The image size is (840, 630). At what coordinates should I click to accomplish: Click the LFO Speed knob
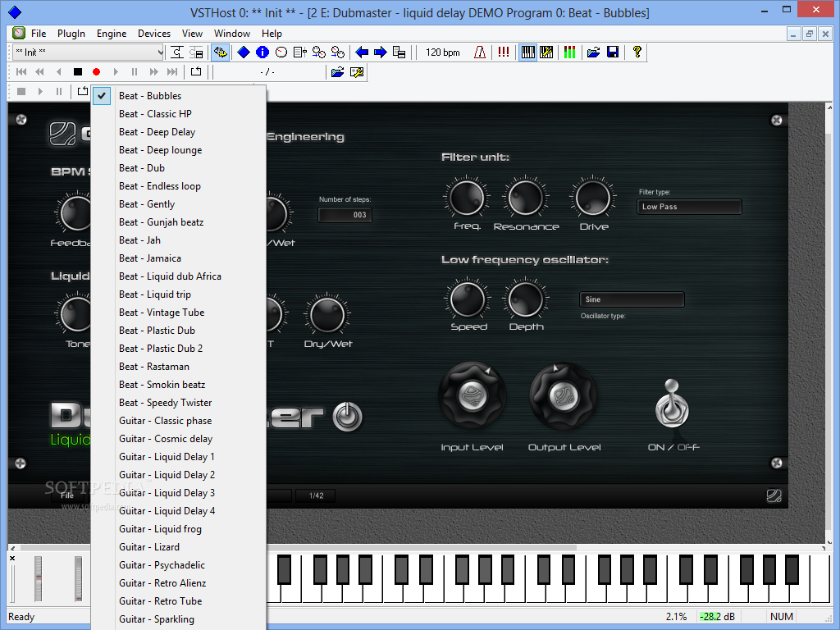click(x=468, y=299)
